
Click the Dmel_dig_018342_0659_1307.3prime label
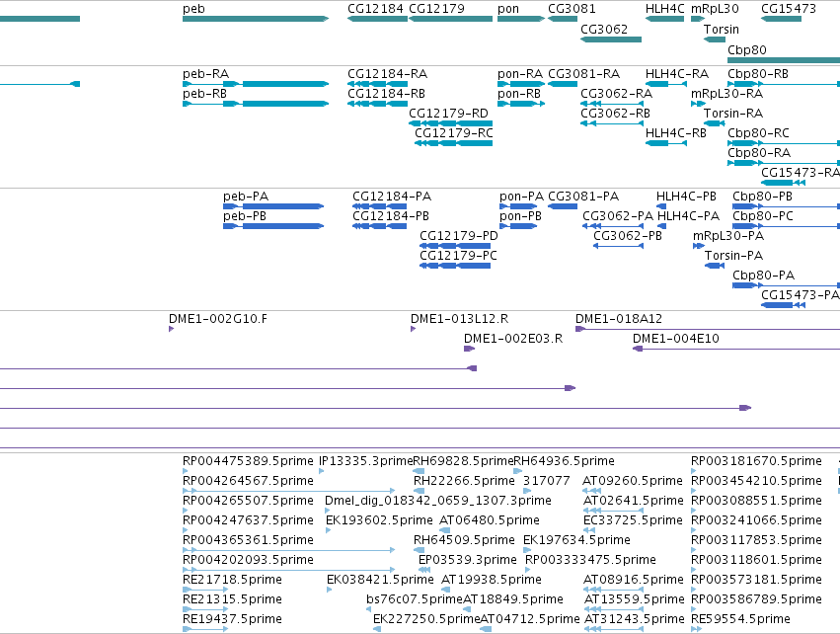click(438, 501)
